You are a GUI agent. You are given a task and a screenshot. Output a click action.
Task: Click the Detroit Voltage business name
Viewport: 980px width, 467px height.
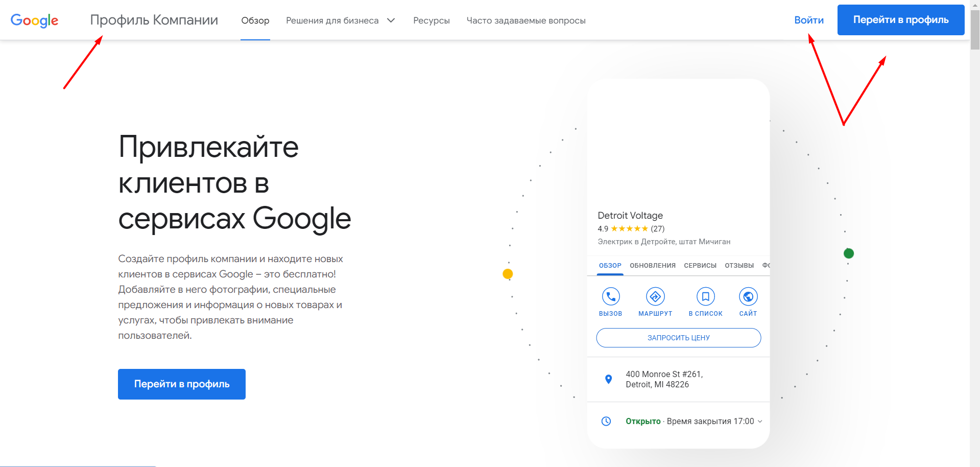[x=630, y=216]
